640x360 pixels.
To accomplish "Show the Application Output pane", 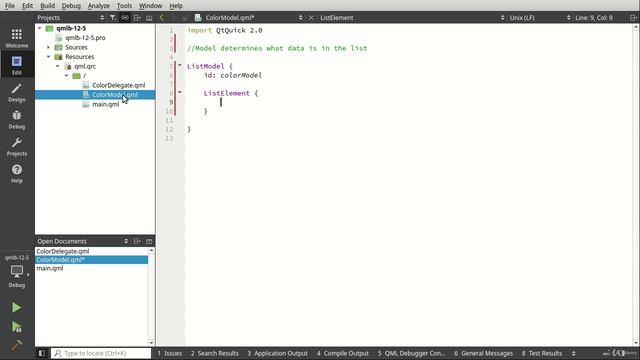I will coord(278,353).
